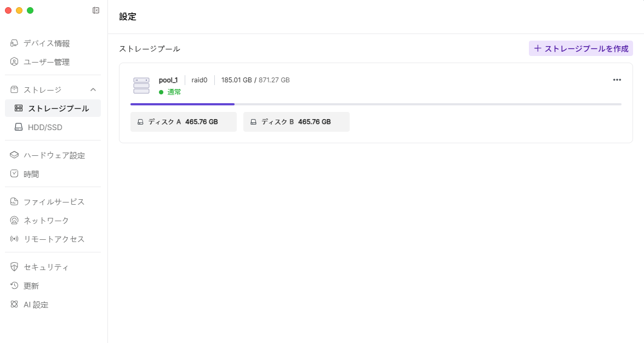Click the 更新 history icon
The height and width of the screenshot is (343, 644).
(14, 286)
